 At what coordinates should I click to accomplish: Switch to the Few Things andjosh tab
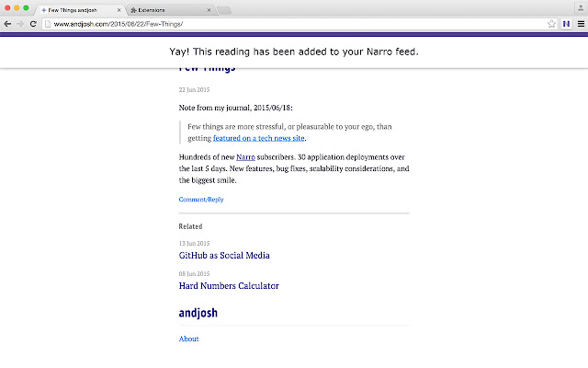[x=80, y=10]
